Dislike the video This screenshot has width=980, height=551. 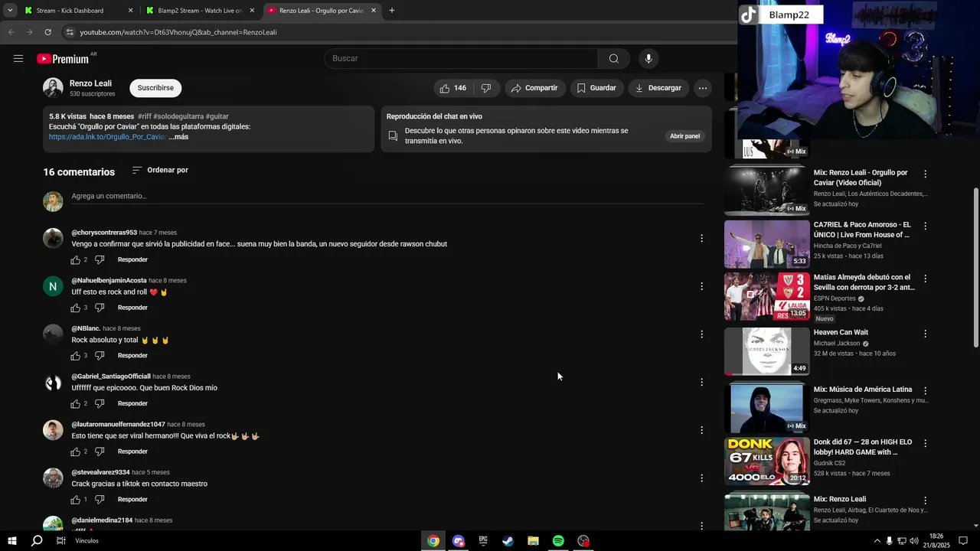click(x=486, y=88)
